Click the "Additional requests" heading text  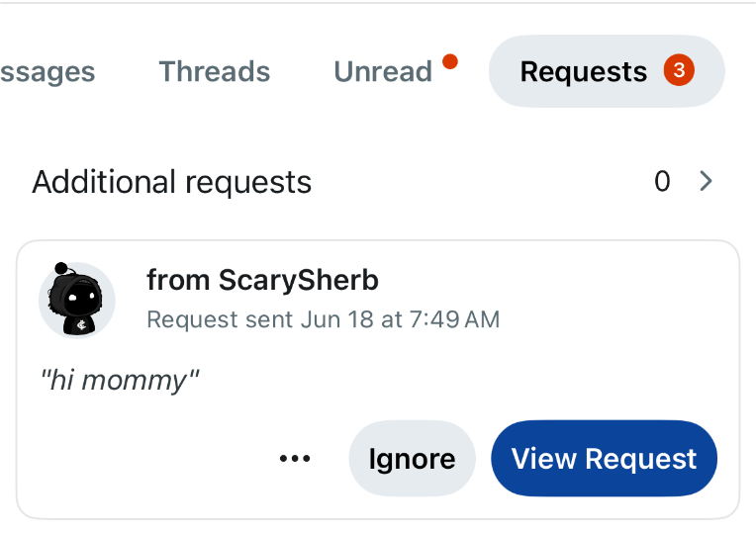coord(171,182)
